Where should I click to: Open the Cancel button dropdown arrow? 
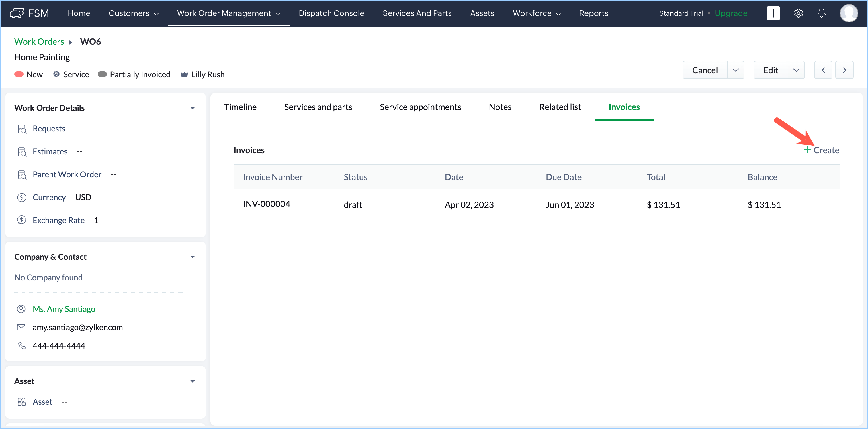[x=736, y=70]
